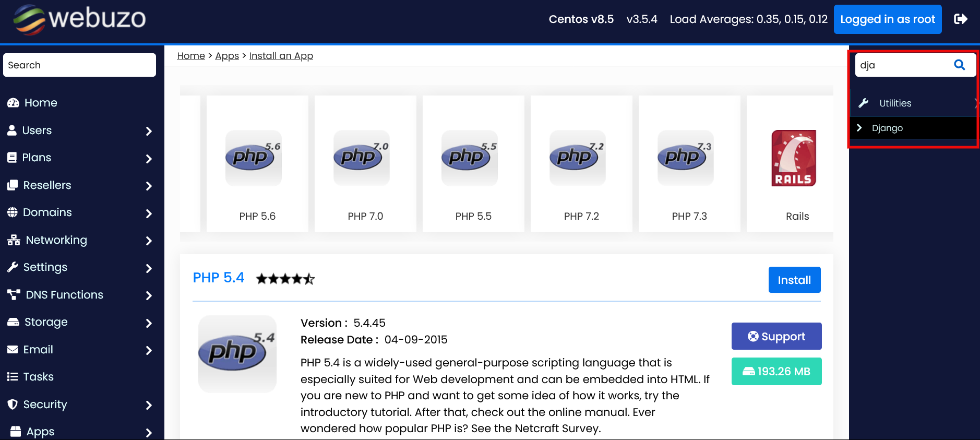980x440 pixels.
Task: Focus the left sidebar Search field
Action: point(79,65)
